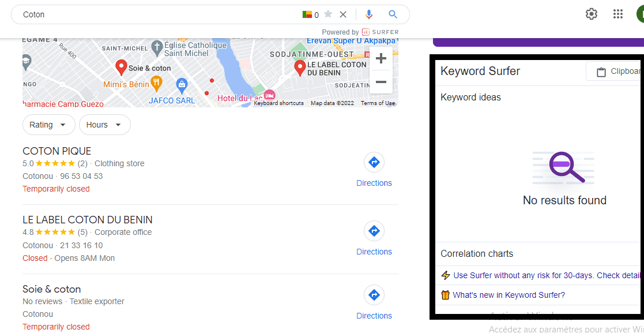Image resolution: width=644 pixels, height=333 pixels.
Task: Clear the search query with X
Action: 343,15
